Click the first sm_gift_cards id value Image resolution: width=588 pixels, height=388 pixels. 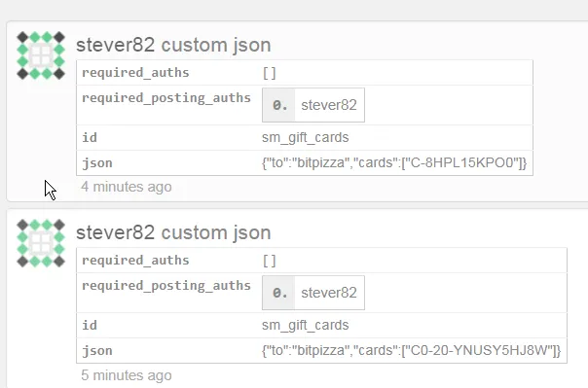click(x=306, y=138)
